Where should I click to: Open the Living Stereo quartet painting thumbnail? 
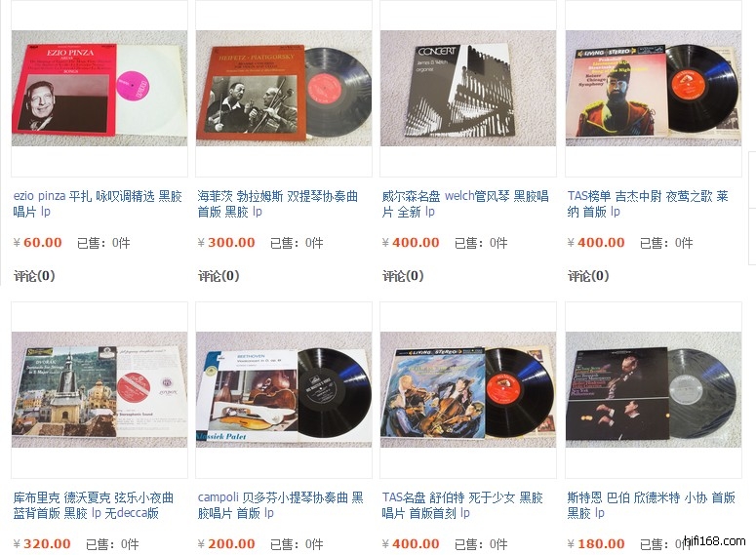pyautogui.click(x=468, y=389)
